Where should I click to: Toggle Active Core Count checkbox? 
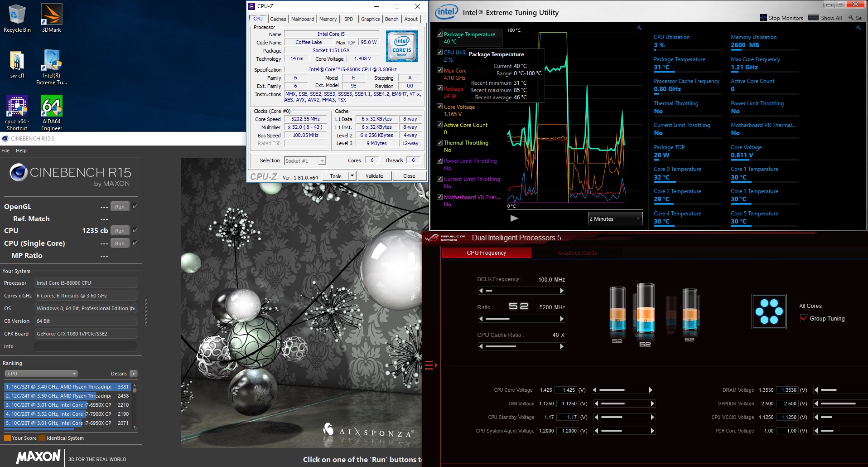439,125
